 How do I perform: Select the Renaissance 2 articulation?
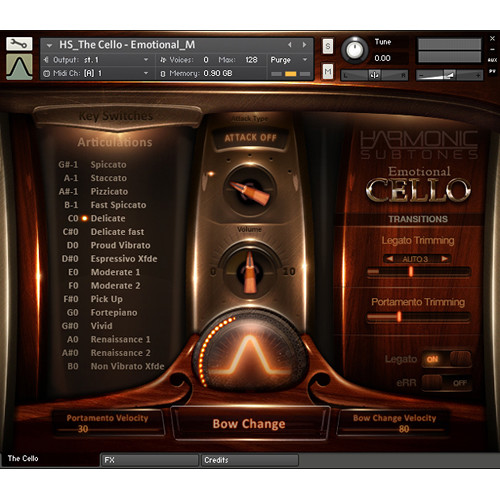120,353
